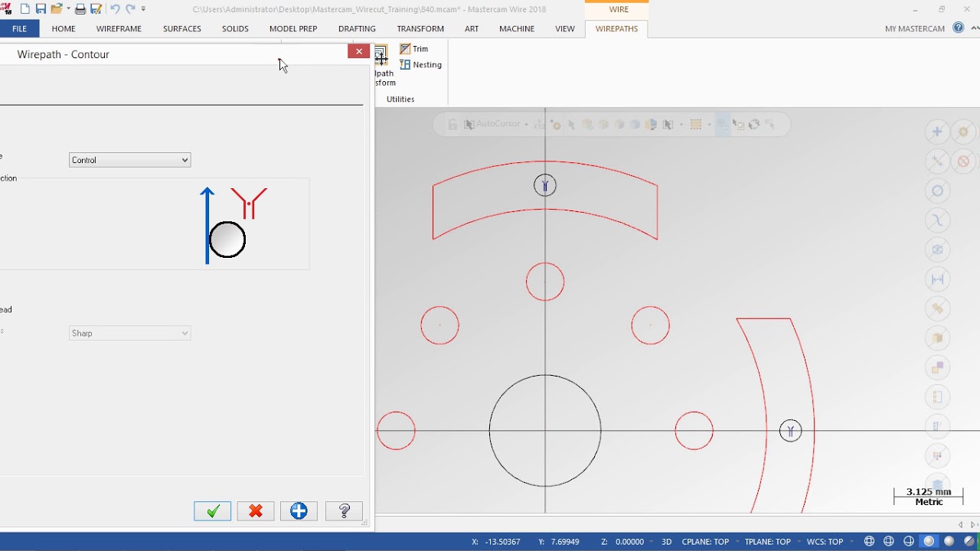Screen dimensions: 980x551
Task: Click the gear quick mask icon at top right
Action: click(964, 132)
